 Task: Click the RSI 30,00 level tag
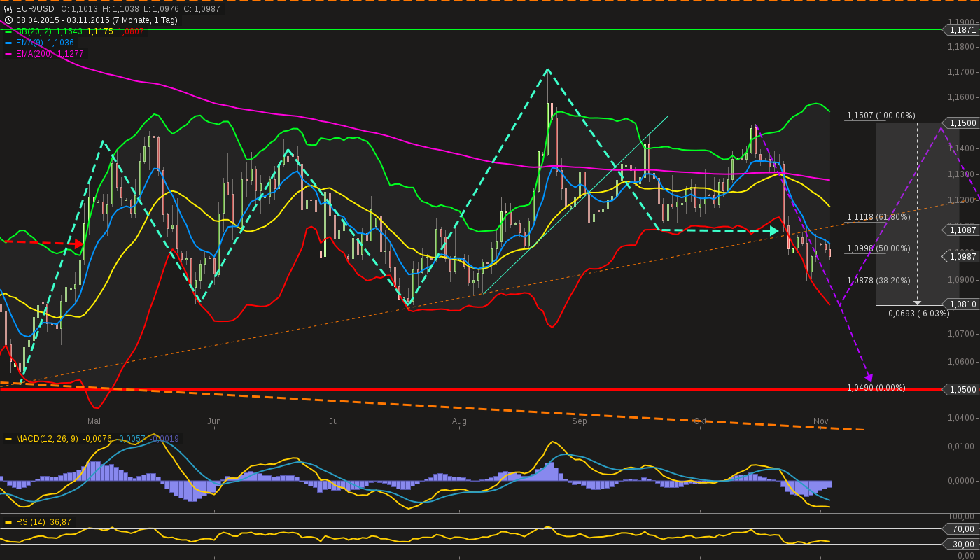pos(962,545)
